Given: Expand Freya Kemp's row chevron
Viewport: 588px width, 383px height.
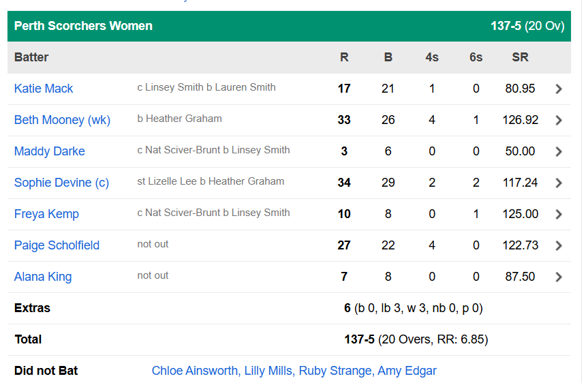Looking at the screenshot, I should click(x=559, y=214).
